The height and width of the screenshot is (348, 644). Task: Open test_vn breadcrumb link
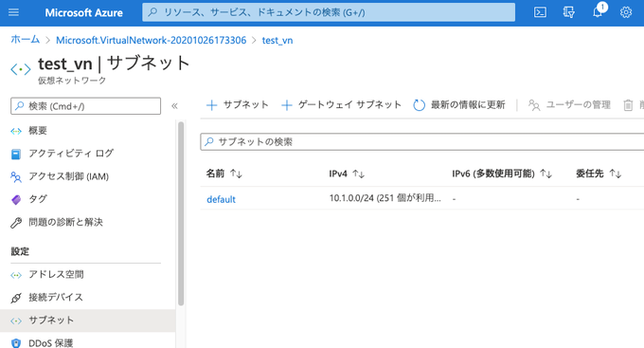pyautogui.click(x=277, y=41)
